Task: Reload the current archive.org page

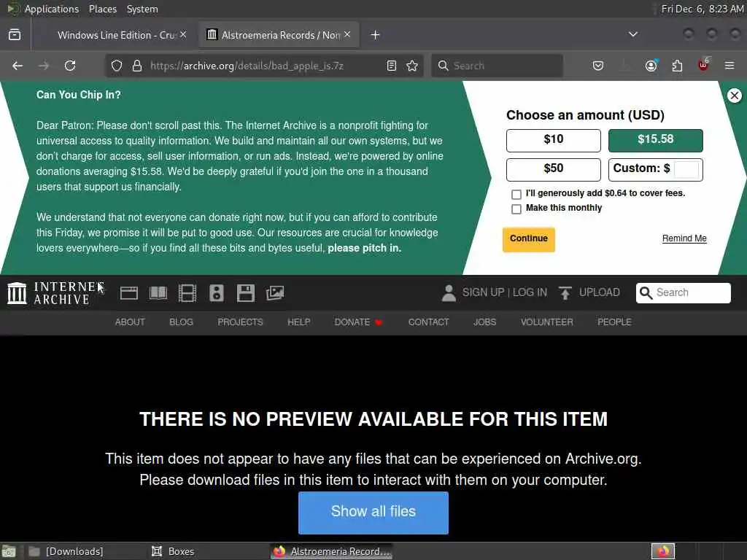Action: (x=70, y=66)
